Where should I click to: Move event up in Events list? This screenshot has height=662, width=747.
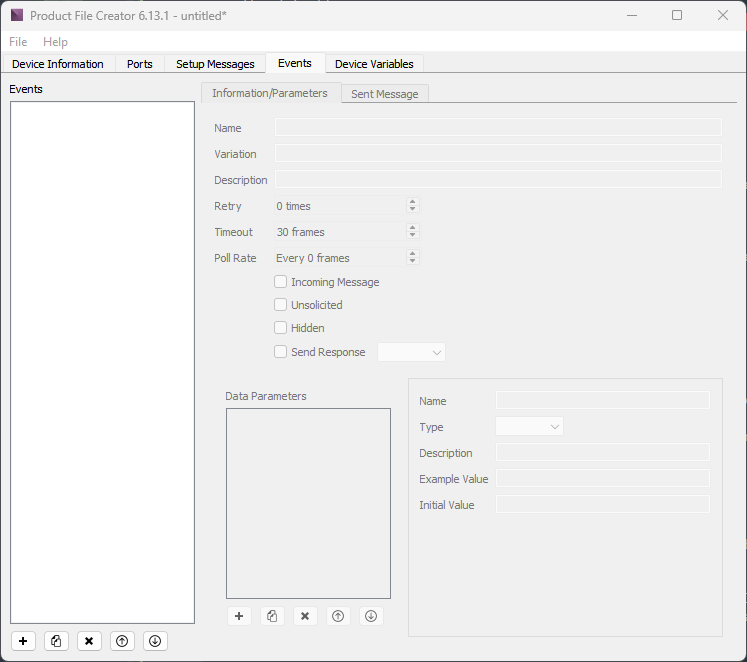click(122, 641)
